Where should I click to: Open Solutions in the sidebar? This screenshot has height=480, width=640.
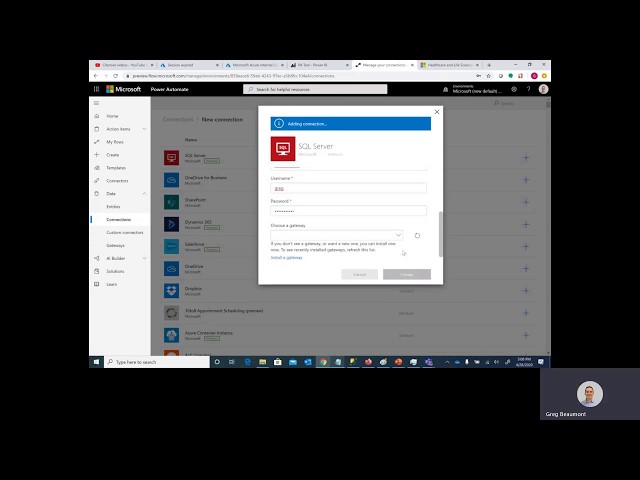point(115,271)
